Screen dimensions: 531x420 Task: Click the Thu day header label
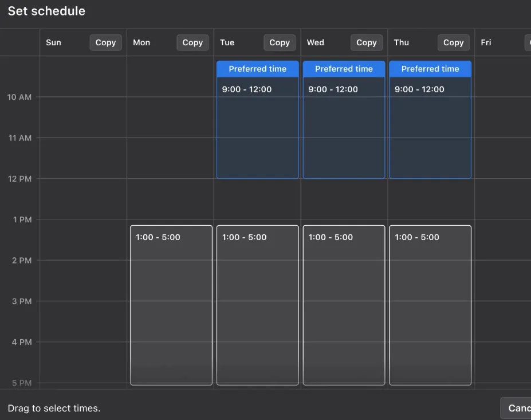[x=402, y=42]
